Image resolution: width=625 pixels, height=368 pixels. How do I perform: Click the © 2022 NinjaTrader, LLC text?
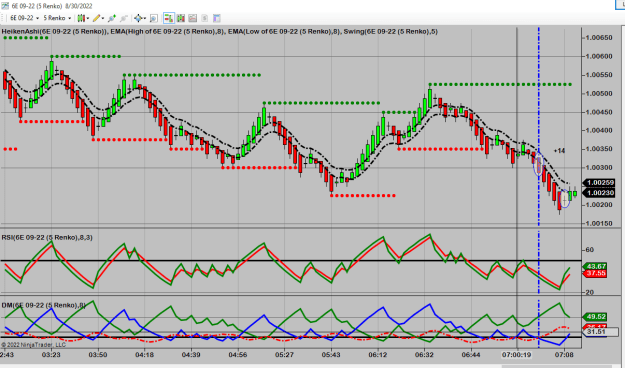coord(33,344)
